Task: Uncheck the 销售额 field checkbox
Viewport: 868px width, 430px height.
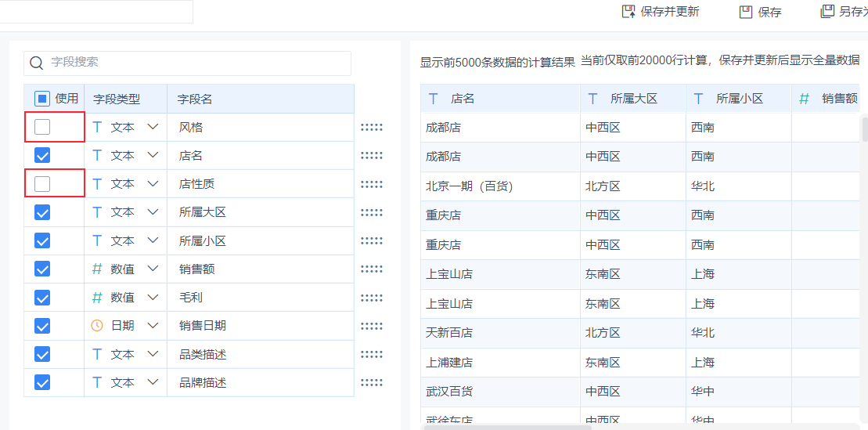Action: click(42, 269)
